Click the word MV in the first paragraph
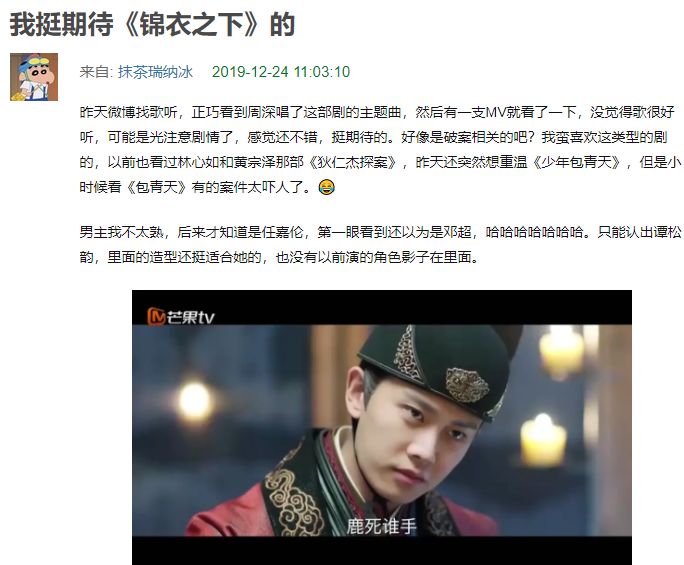Viewport: 684px width, 565px height. click(496, 112)
